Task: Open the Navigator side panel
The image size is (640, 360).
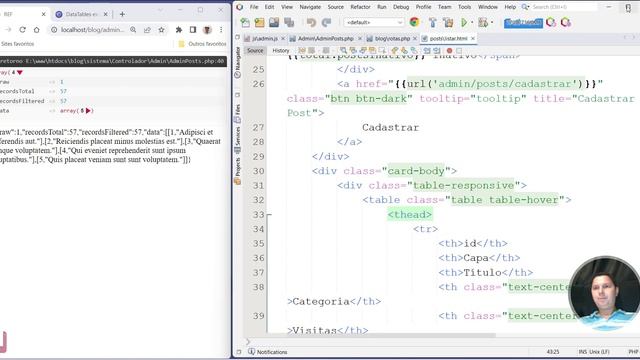Action: [238, 62]
